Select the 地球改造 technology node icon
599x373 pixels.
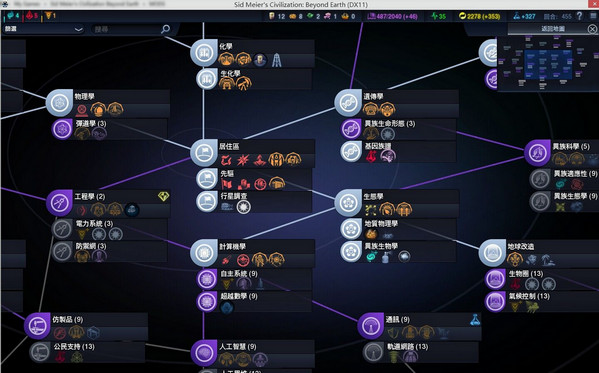pos(492,253)
